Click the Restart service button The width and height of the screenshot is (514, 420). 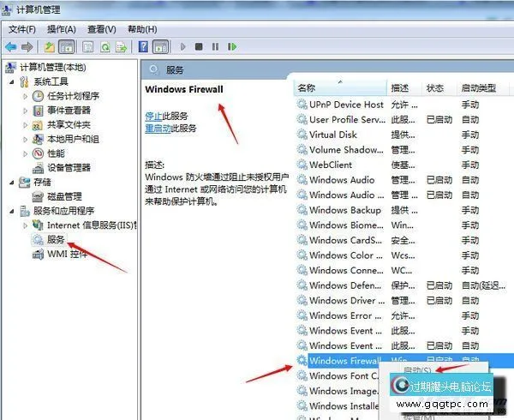coord(232,46)
